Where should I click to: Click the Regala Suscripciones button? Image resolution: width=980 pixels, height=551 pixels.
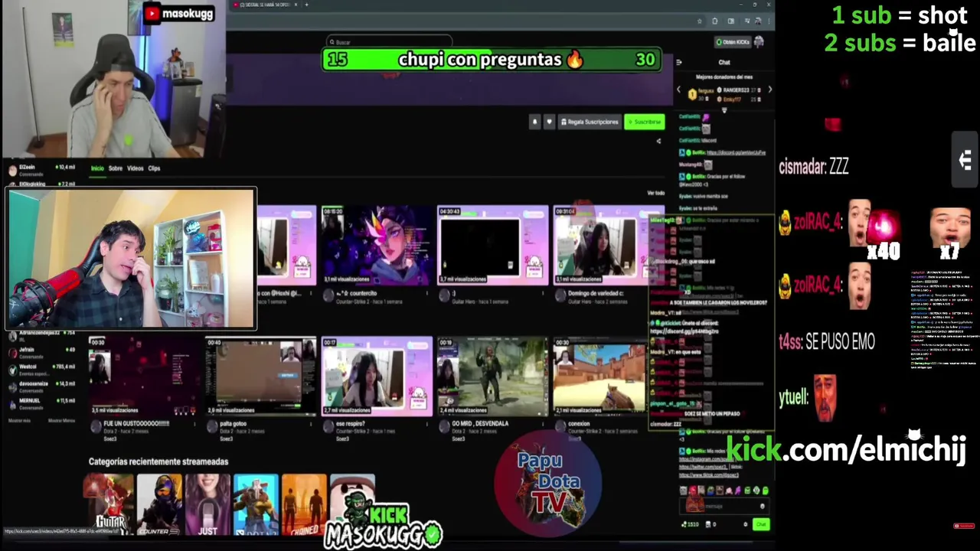click(x=590, y=122)
